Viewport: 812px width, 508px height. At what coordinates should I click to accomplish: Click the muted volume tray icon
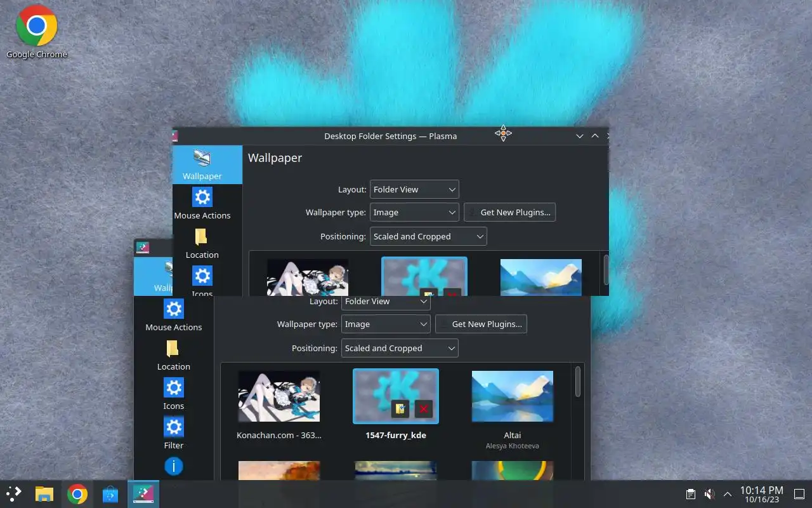[x=709, y=494]
